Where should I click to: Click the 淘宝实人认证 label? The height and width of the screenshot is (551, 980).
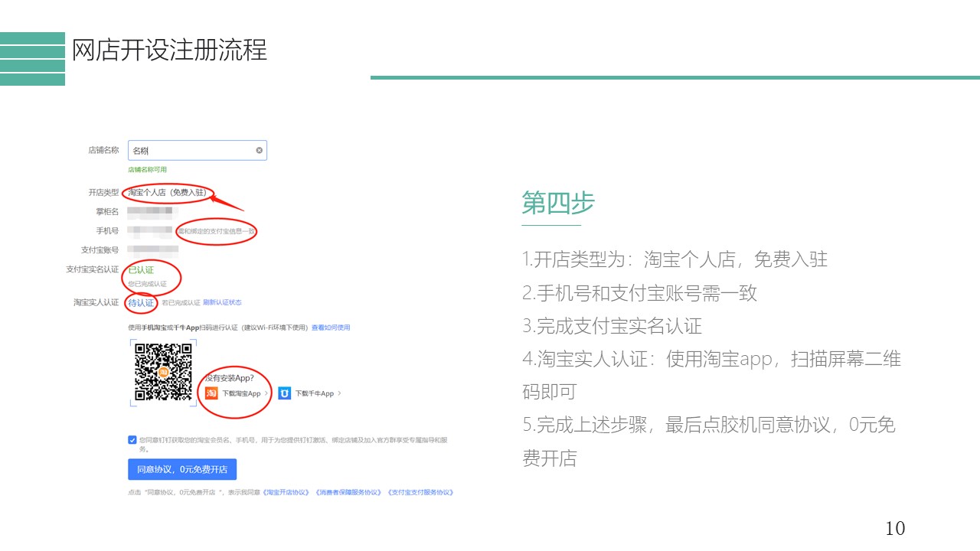(96, 303)
